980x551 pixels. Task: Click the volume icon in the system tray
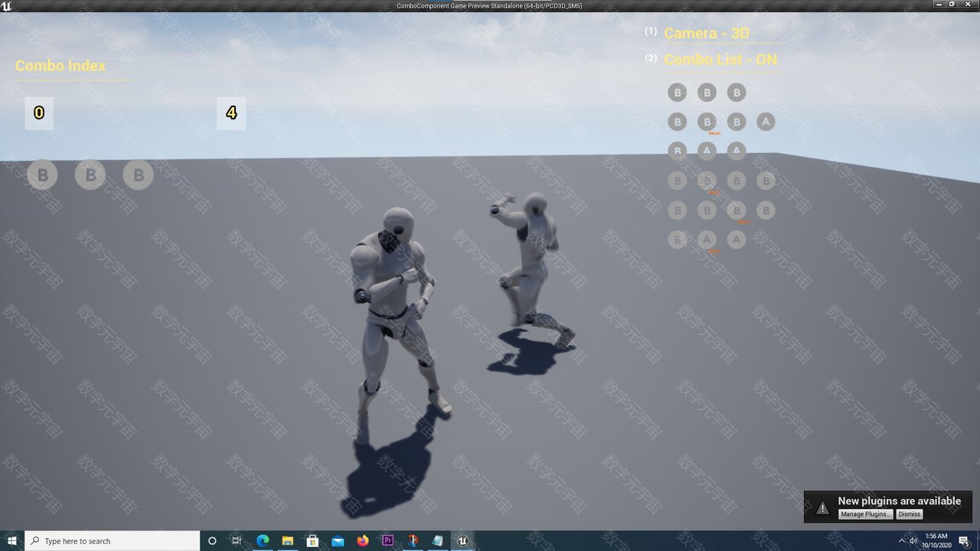click(913, 540)
